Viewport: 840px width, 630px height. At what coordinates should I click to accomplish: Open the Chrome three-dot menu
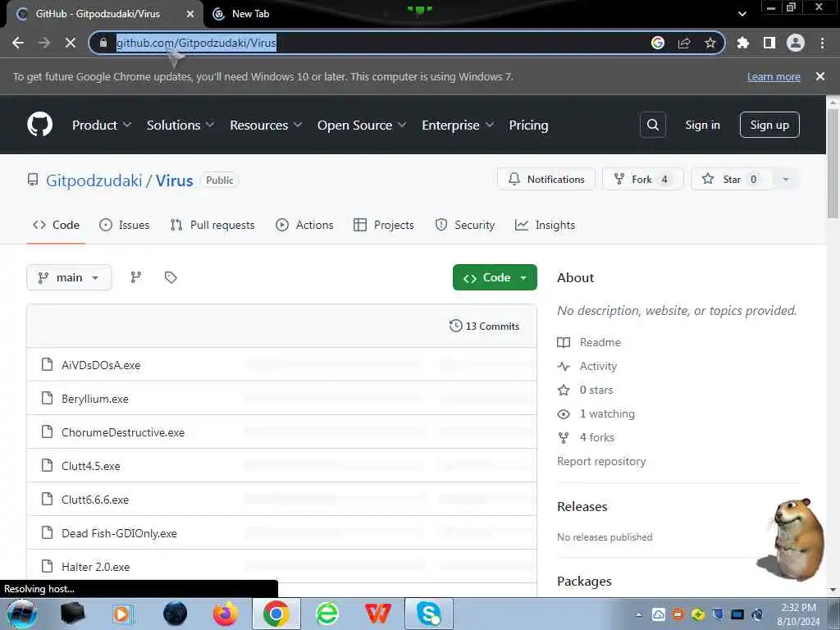822,43
